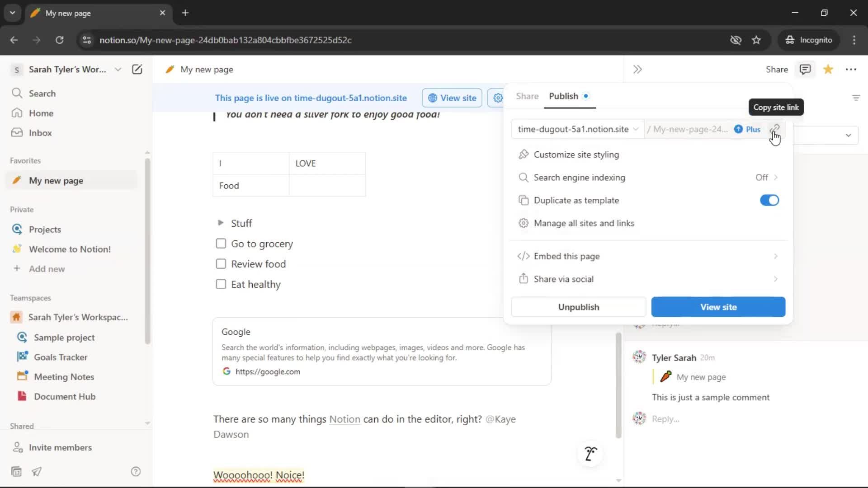The height and width of the screenshot is (488, 868).
Task: Click the Share button in top bar
Action: [777, 69]
